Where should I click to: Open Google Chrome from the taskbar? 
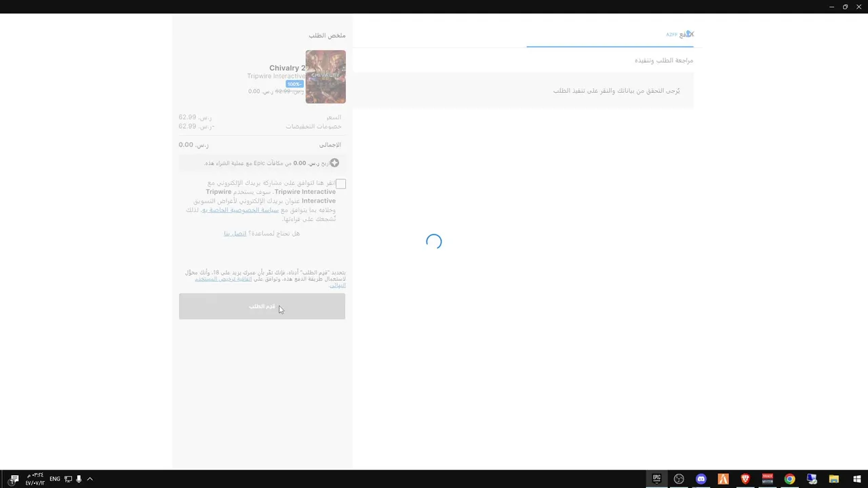[789, 479]
